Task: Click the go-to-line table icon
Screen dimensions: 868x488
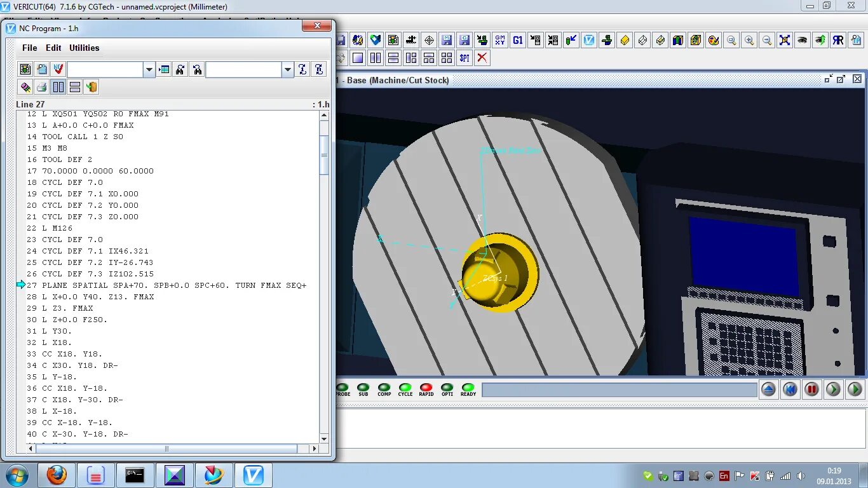Action: point(164,69)
